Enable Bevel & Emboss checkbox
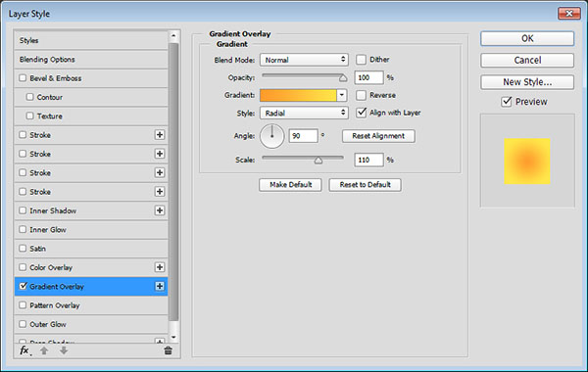Viewport: 588px width, 372px height. pyautogui.click(x=23, y=78)
